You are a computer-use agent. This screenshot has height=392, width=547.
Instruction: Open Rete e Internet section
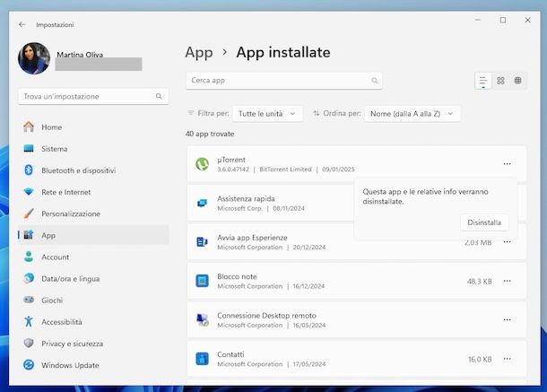(93, 192)
